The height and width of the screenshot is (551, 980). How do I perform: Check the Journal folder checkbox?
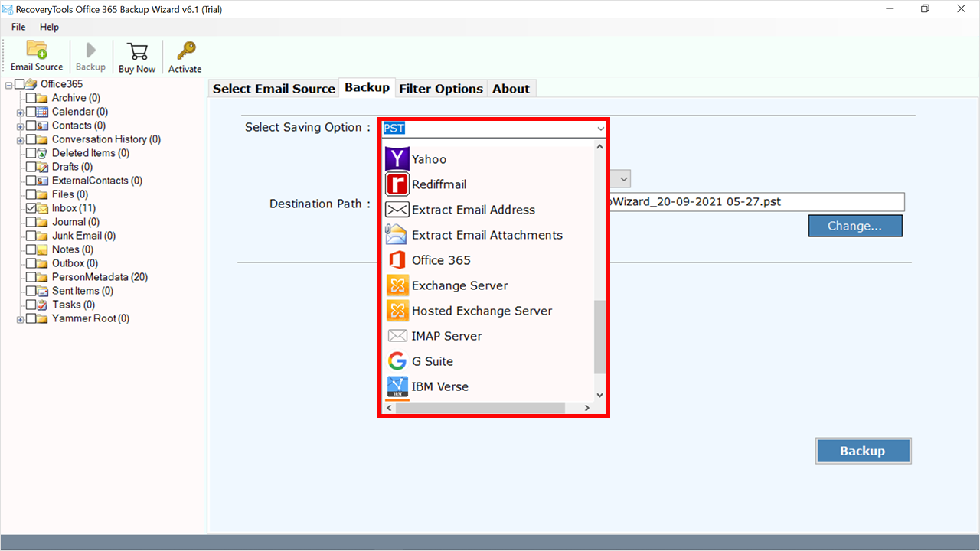(x=31, y=222)
